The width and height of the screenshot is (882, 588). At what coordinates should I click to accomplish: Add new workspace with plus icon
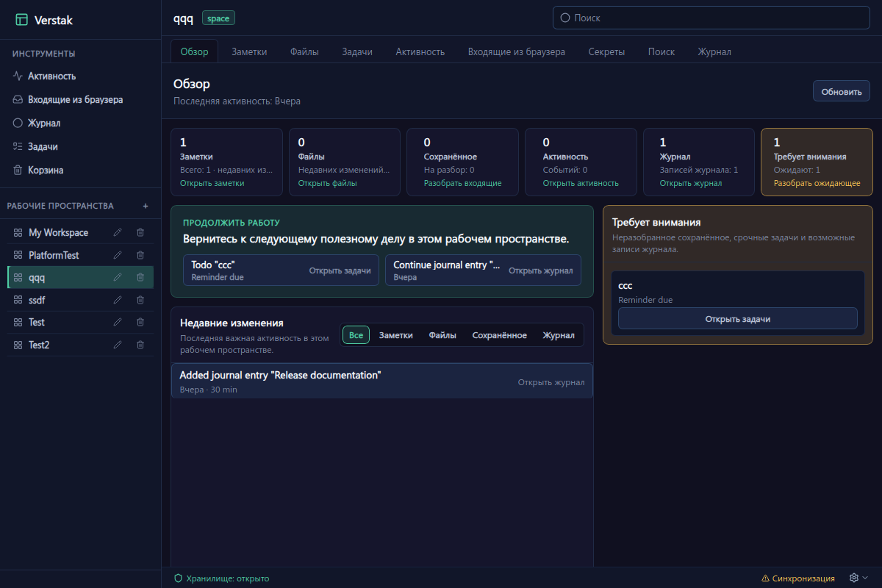[146, 206]
